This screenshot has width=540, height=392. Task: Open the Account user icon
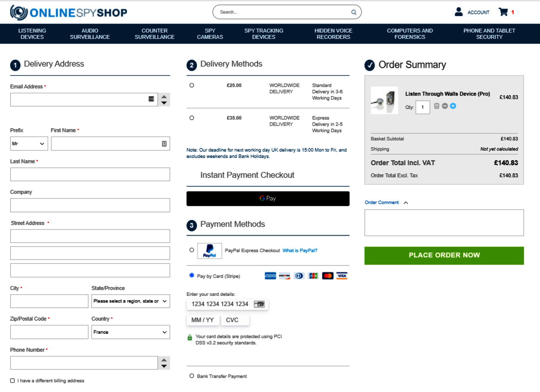click(459, 12)
